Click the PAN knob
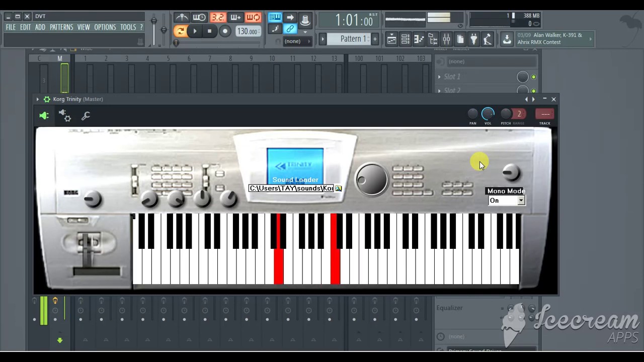The height and width of the screenshot is (362, 644). (472, 114)
